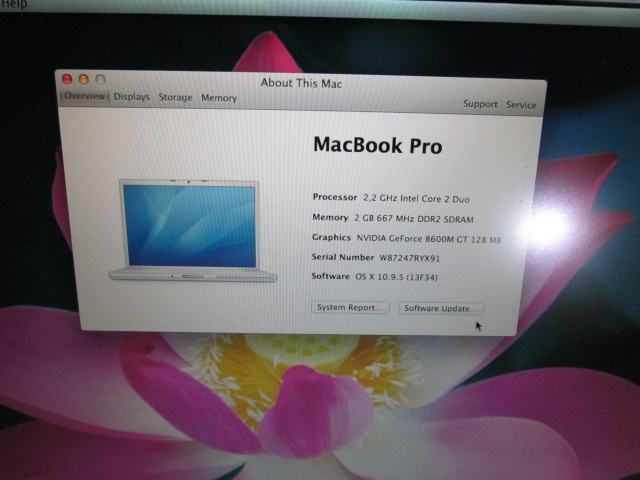The image size is (640, 480).
Task: Minimize the About This Mac window
Action: point(84,79)
